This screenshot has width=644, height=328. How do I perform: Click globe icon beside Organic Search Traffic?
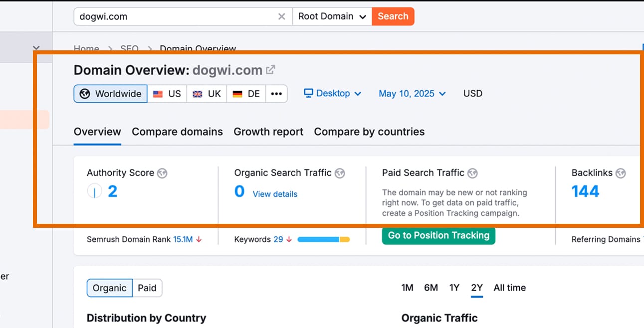pos(340,173)
